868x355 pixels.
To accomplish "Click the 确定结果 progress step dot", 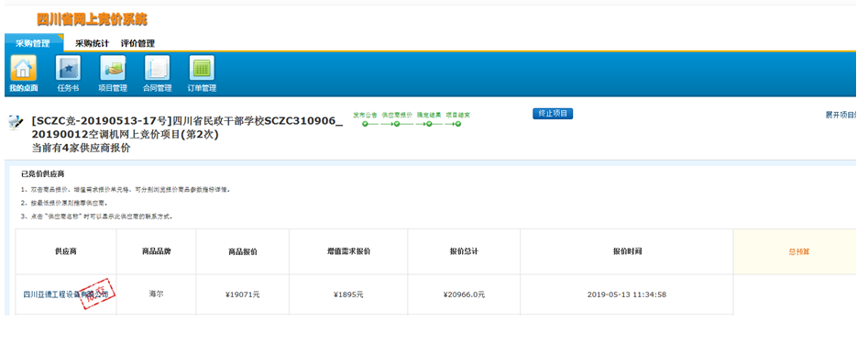I will point(427,124).
